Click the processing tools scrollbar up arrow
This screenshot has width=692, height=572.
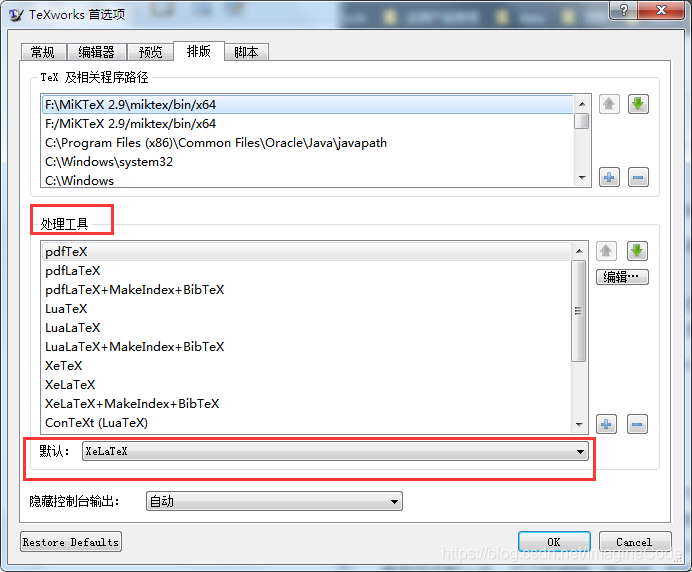point(579,251)
